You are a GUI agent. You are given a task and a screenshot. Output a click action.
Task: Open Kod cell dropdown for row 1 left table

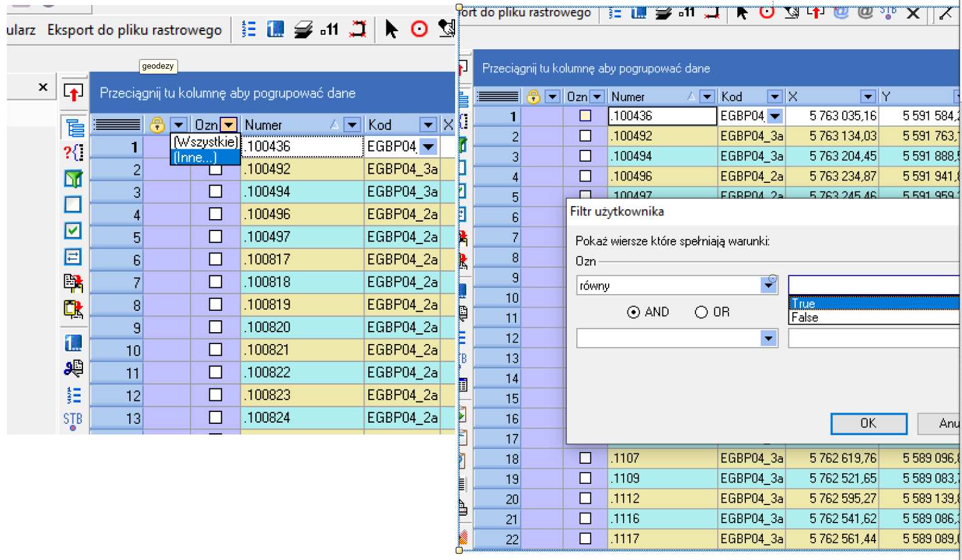point(428,147)
